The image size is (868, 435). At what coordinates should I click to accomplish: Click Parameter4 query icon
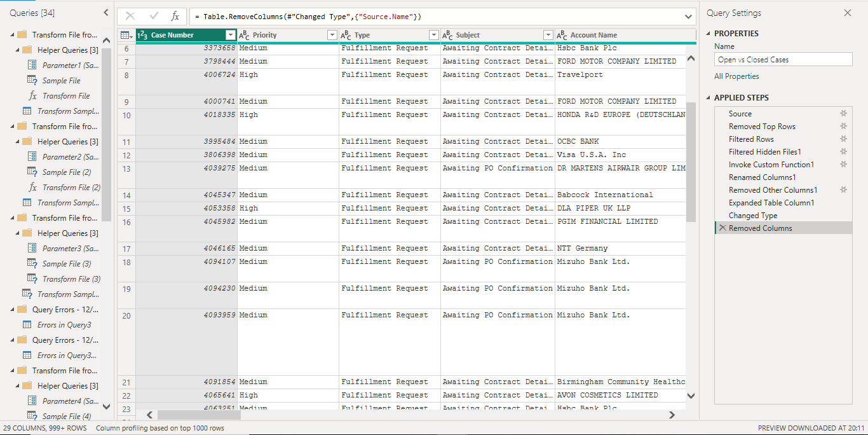coord(32,401)
